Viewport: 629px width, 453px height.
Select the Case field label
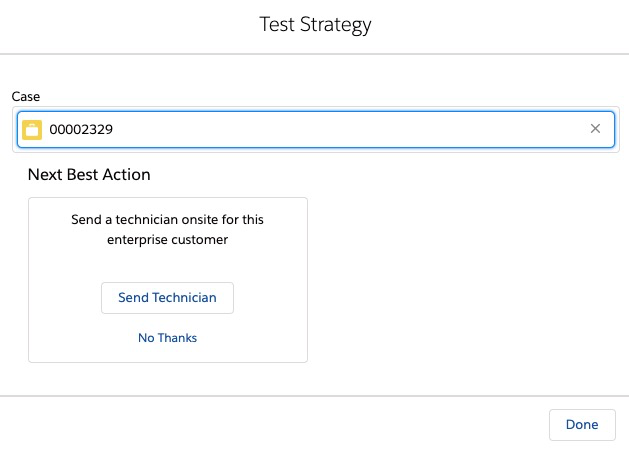[x=26, y=97]
